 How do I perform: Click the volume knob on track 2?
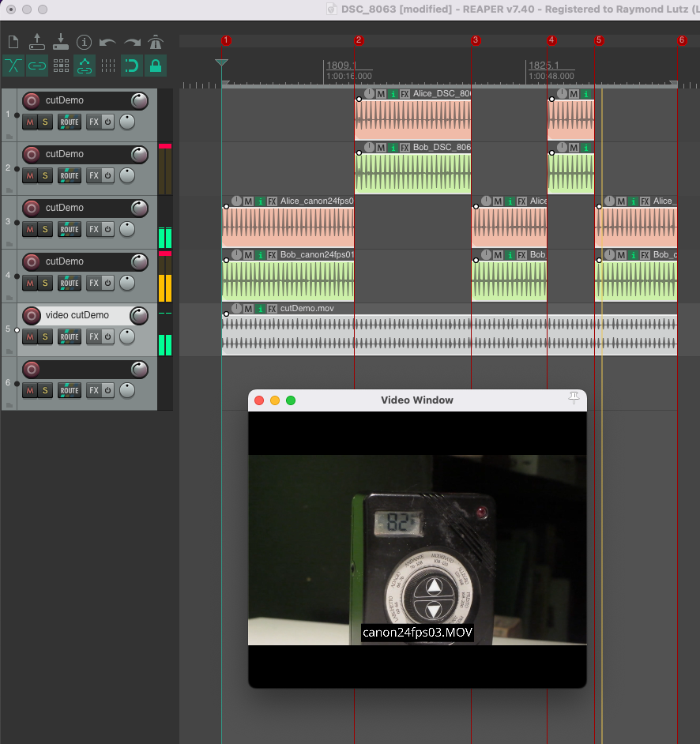[x=139, y=154]
